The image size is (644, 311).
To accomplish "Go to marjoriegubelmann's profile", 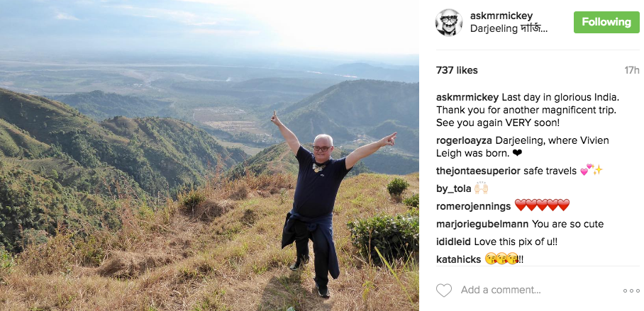I will [482, 225].
